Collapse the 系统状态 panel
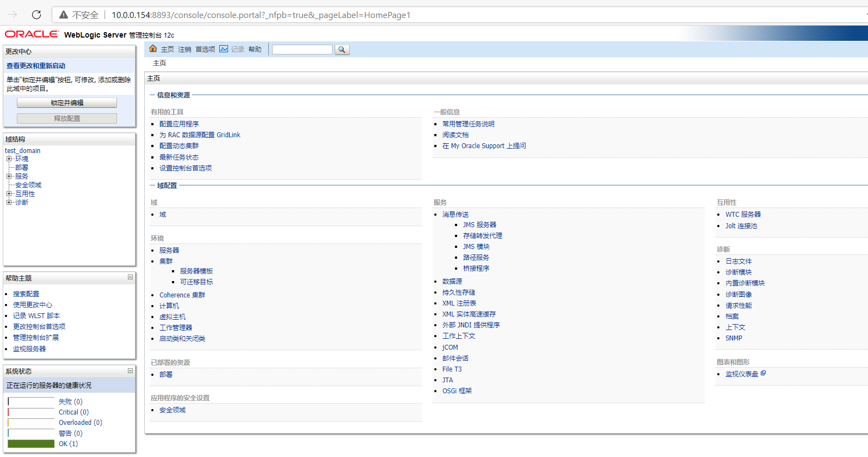This screenshot has height=457, width=868. (130, 370)
